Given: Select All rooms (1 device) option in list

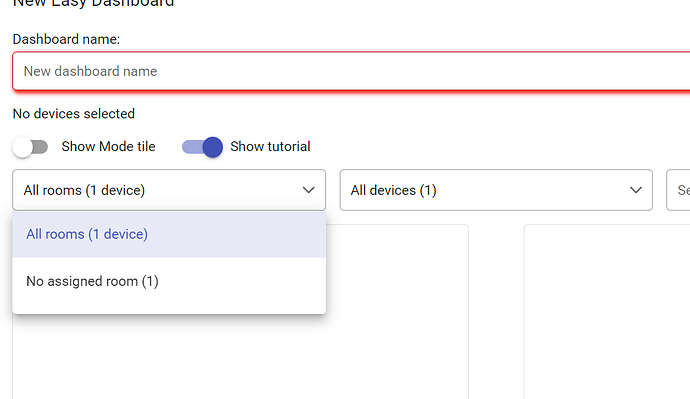Looking at the screenshot, I should [x=169, y=234].
